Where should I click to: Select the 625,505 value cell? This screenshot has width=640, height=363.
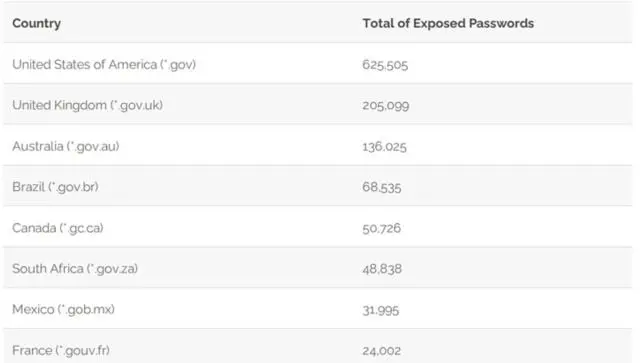385,65
